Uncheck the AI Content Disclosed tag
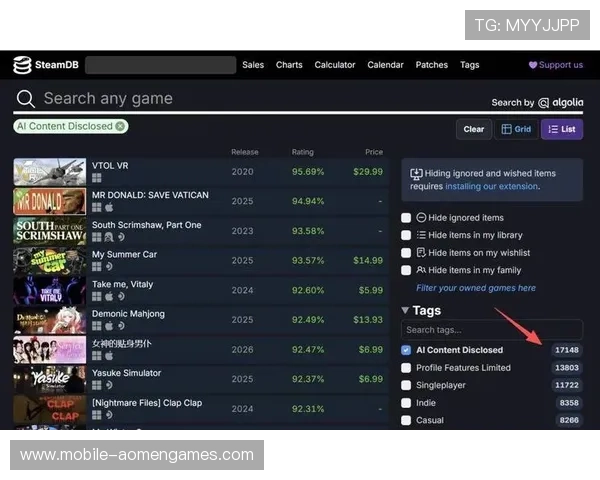 point(406,350)
